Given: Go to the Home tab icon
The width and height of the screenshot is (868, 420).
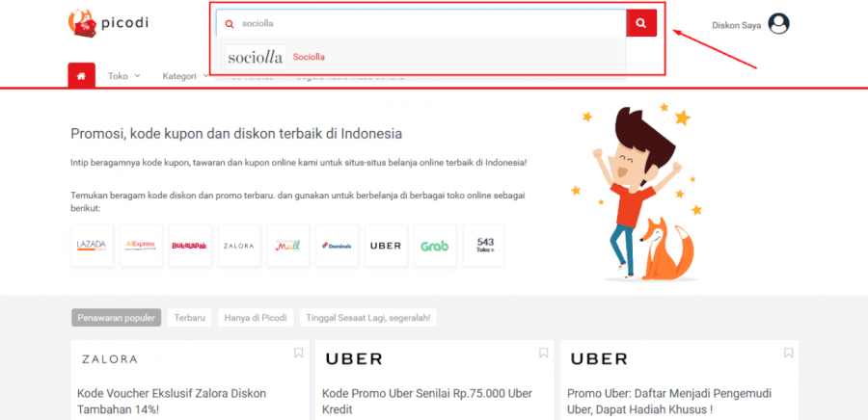Looking at the screenshot, I should pyautogui.click(x=81, y=76).
